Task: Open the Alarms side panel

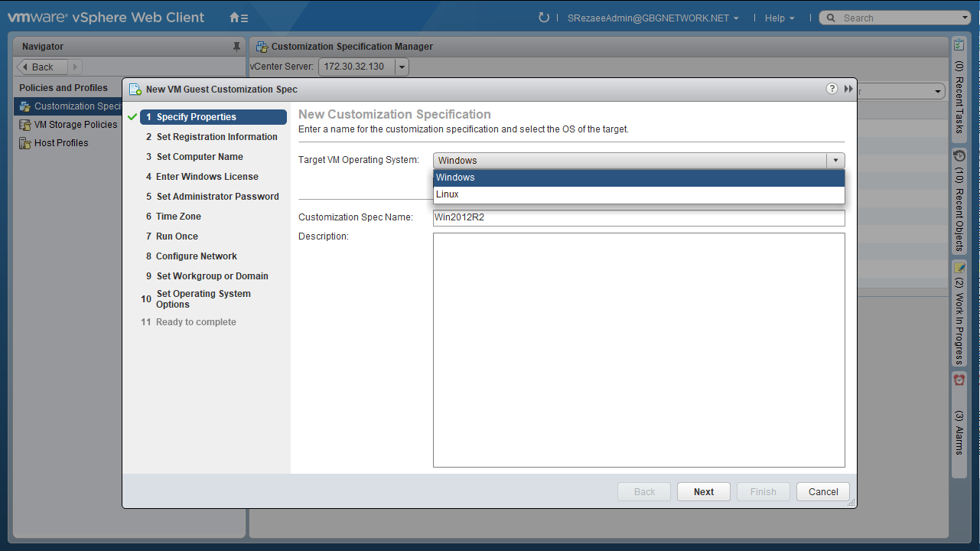Action: coord(959,417)
